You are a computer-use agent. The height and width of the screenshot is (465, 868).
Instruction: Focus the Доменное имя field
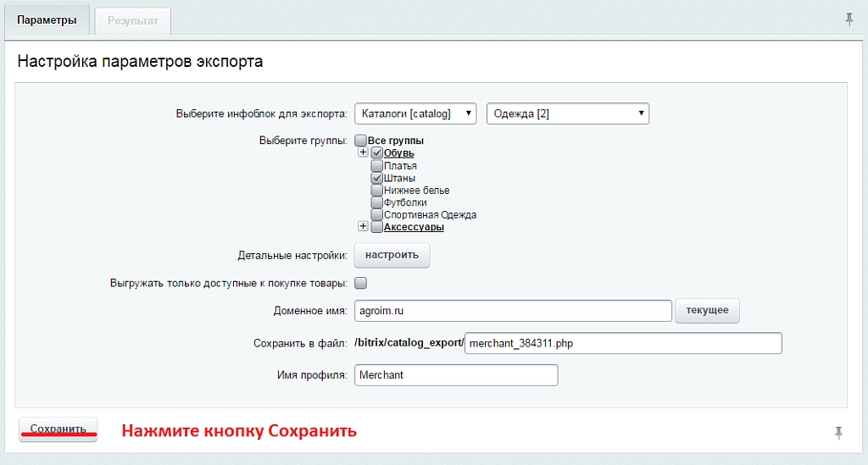coord(513,311)
